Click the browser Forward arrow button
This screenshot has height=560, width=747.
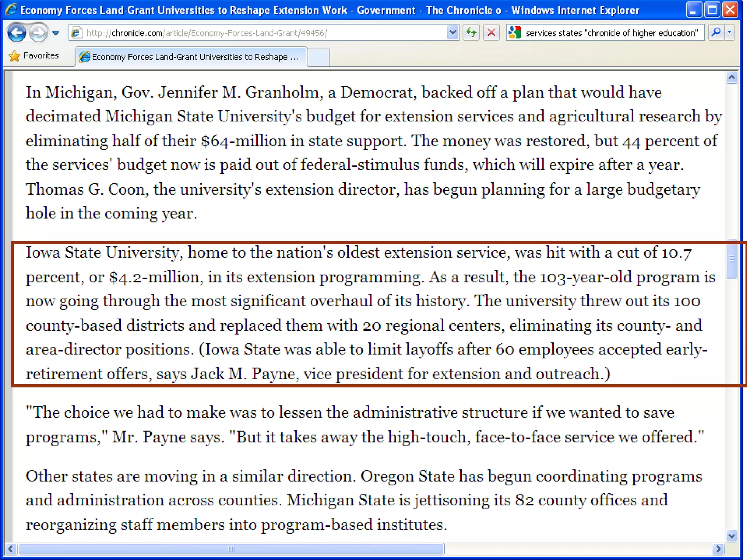pyautogui.click(x=38, y=33)
